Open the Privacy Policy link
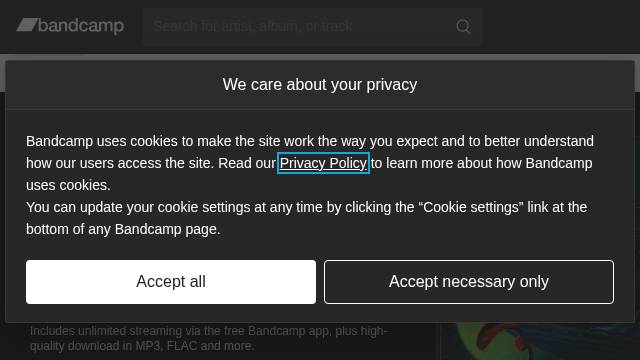 tap(323, 163)
